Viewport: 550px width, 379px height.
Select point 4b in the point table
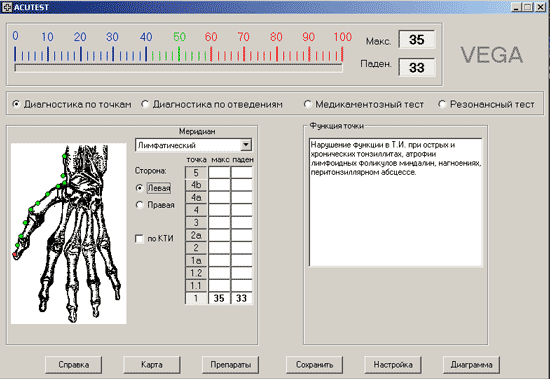tap(196, 185)
